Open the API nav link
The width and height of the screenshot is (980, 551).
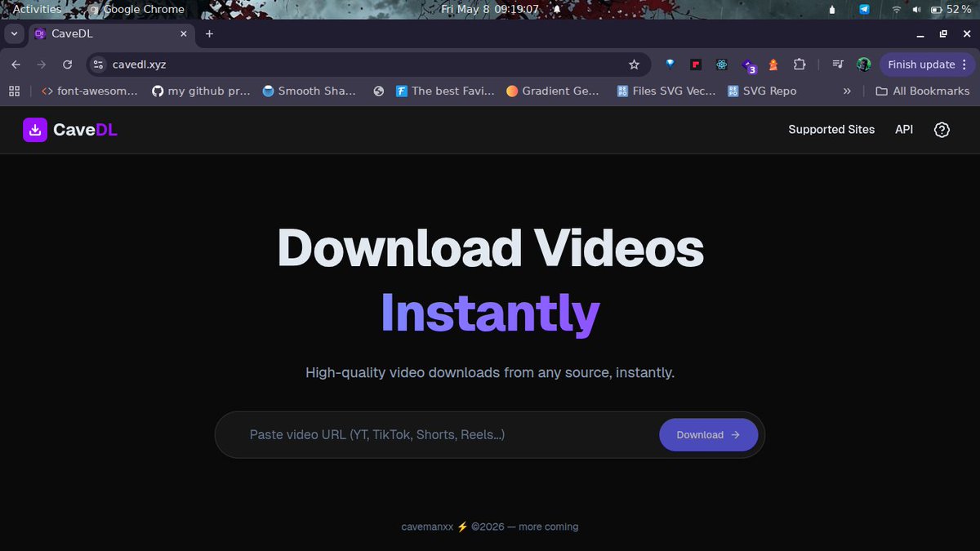[x=904, y=130]
